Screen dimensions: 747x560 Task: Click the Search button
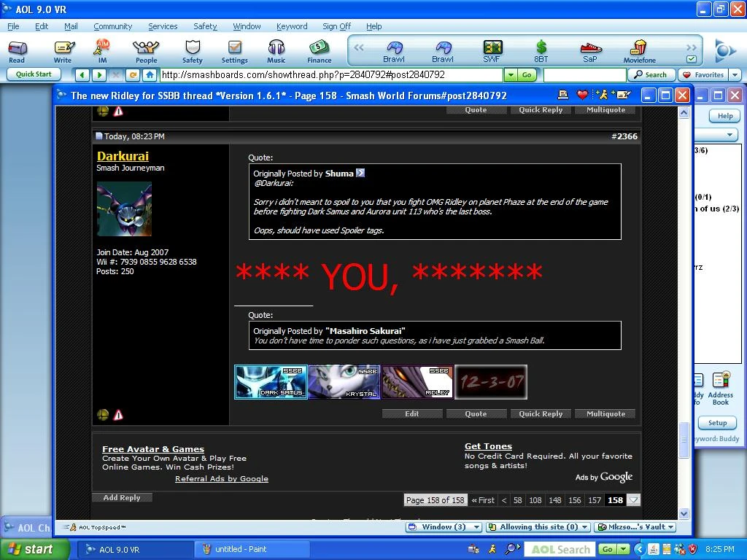(651, 75)
